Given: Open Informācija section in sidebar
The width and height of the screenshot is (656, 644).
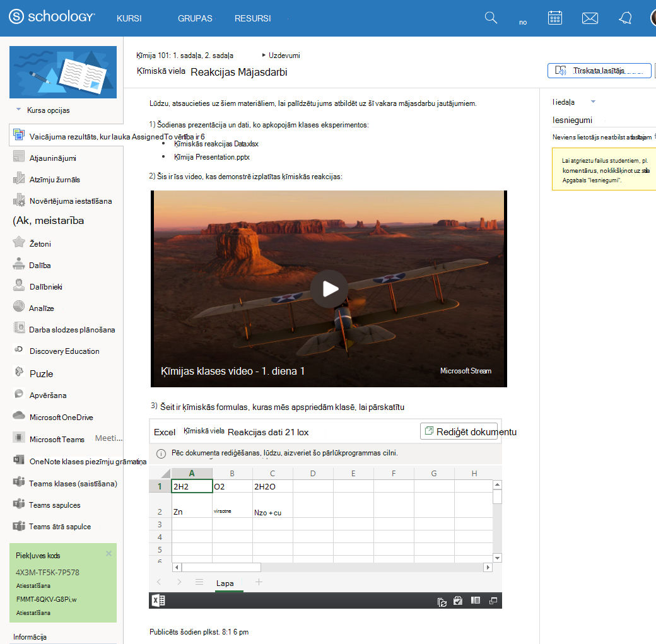Looking at the screenshot, I should 30,637.
